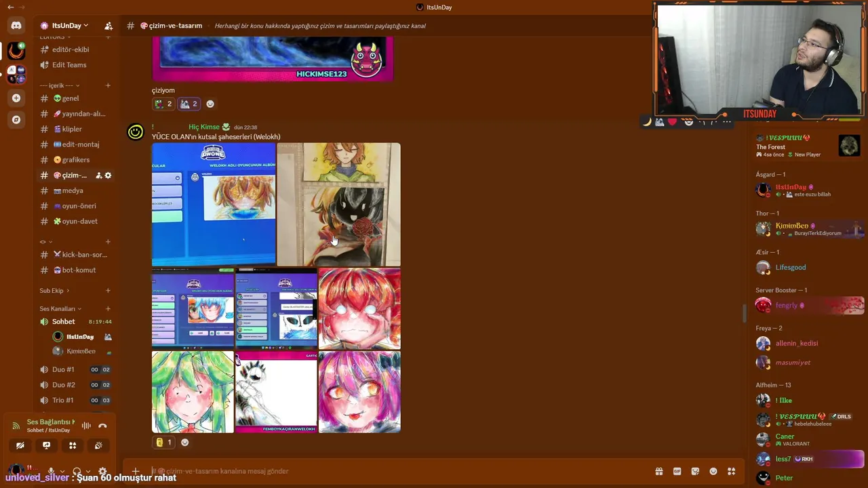Create channel in Sub Ekip category
The width and height of the screenshot is (868, 488).
[x=108, y=291]
